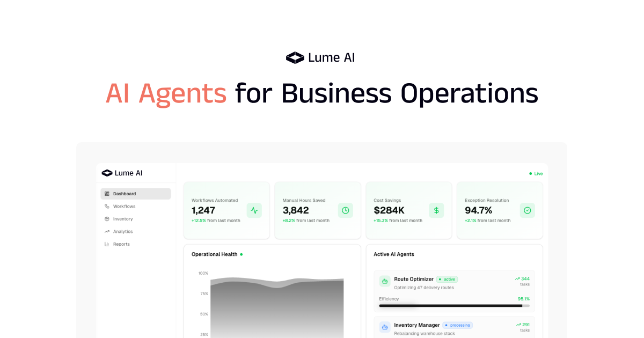Click the dollar icon on Cost Savings card

pos(436,210)
